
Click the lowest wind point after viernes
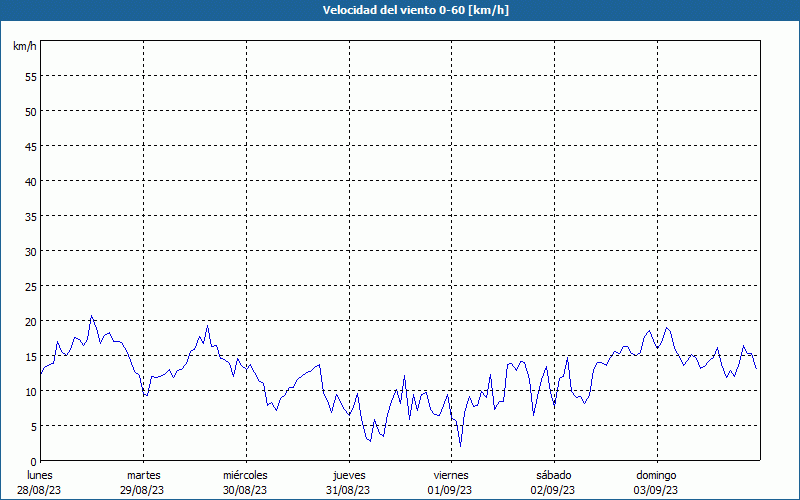tap(461, 446)
